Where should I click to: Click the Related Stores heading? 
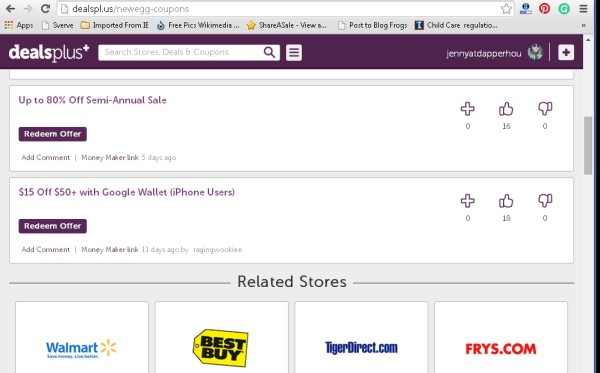coord(292,282)
